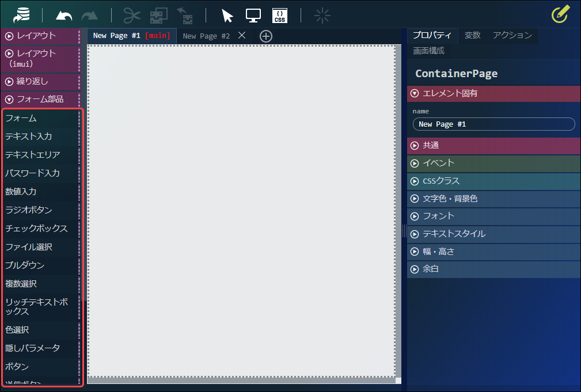Select the ラジオボタン component
581x392 pixels.
(41, 211)
